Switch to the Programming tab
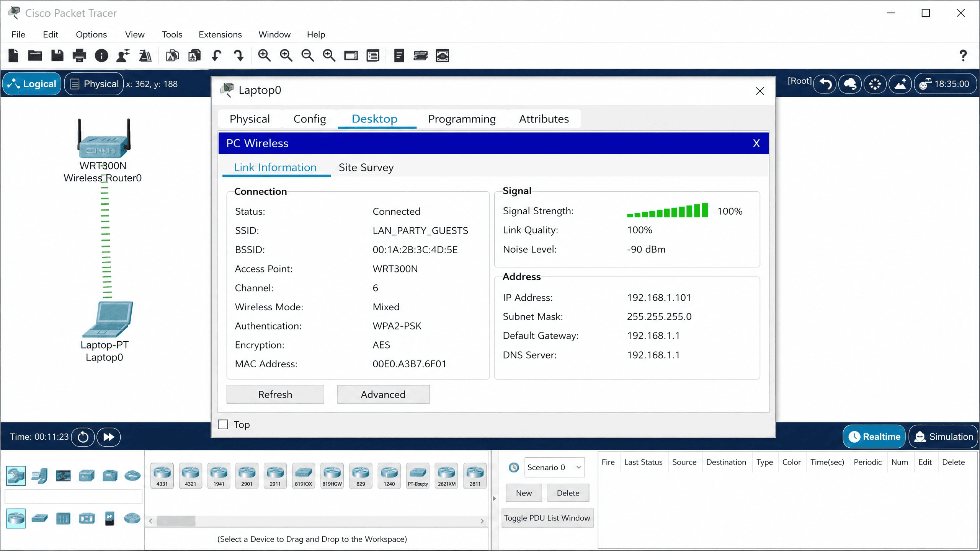Screen dimensions: 980x551 point(462,119)
